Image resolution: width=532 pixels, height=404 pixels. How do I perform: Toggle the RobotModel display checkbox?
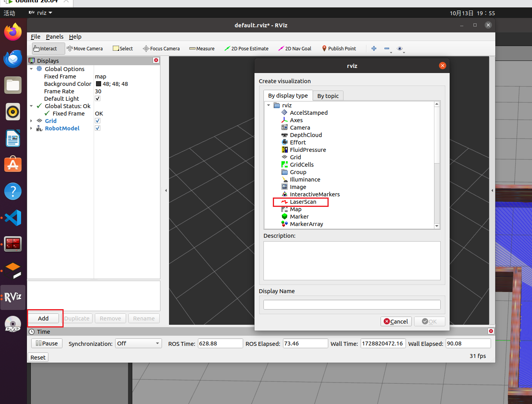click(x=98, y=128)
